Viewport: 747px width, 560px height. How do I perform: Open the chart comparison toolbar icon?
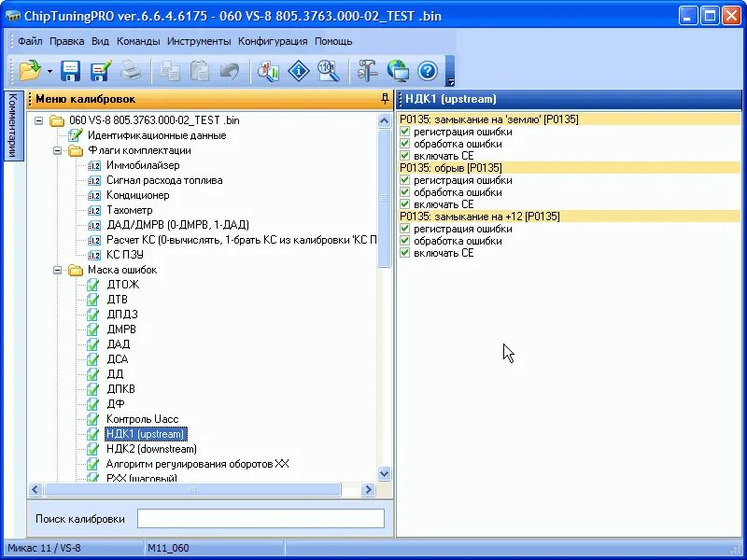coord(269,71)
